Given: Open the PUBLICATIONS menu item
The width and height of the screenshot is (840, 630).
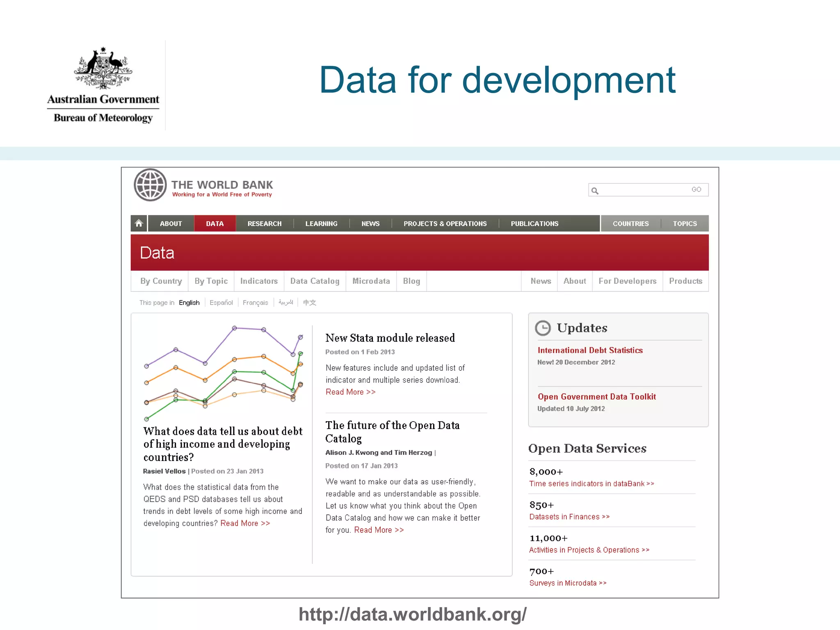Looking at the screenshot, I should [x=534, y=224].
